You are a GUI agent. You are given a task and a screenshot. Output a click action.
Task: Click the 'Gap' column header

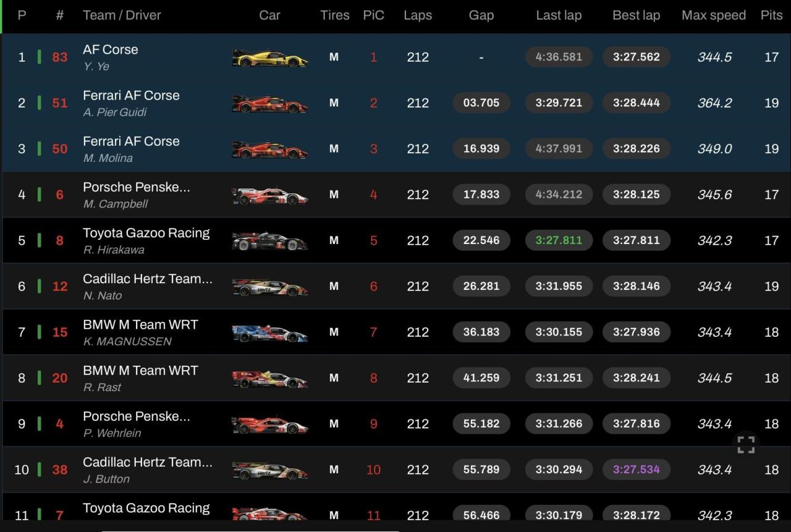click(x=481, y=15)
